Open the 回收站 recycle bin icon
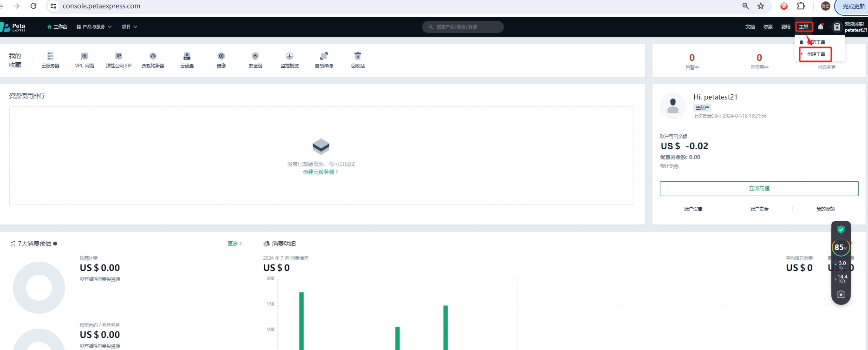868x350 pixels. coord(358,56)
